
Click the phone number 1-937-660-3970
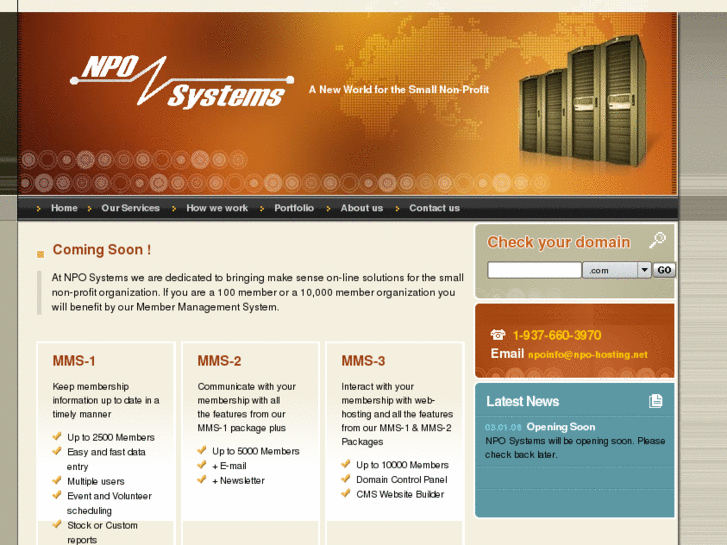557,335
